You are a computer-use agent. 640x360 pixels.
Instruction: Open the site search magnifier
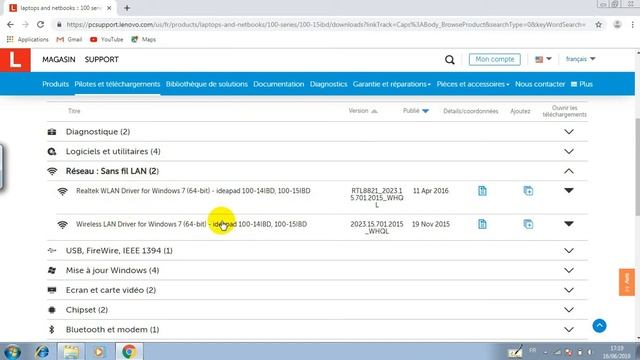point(449,60)
